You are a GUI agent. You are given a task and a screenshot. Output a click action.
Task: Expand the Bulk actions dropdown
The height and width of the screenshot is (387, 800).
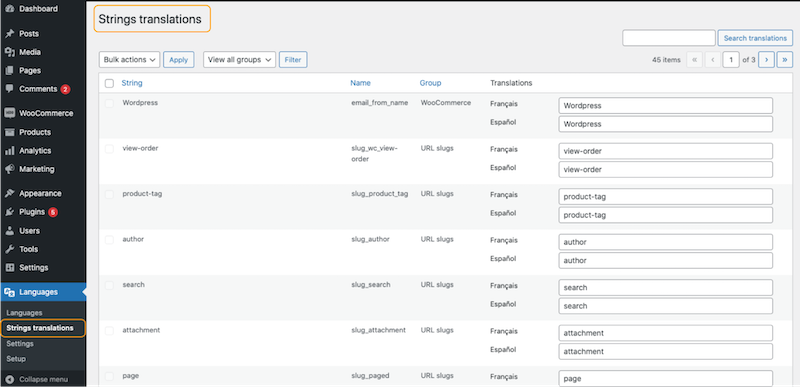pyautogui.click(x=129, y=60)
